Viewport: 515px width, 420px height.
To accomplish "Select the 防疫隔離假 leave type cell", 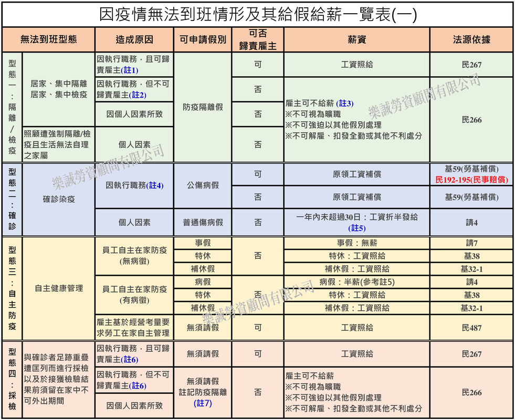I will (203, 107).
